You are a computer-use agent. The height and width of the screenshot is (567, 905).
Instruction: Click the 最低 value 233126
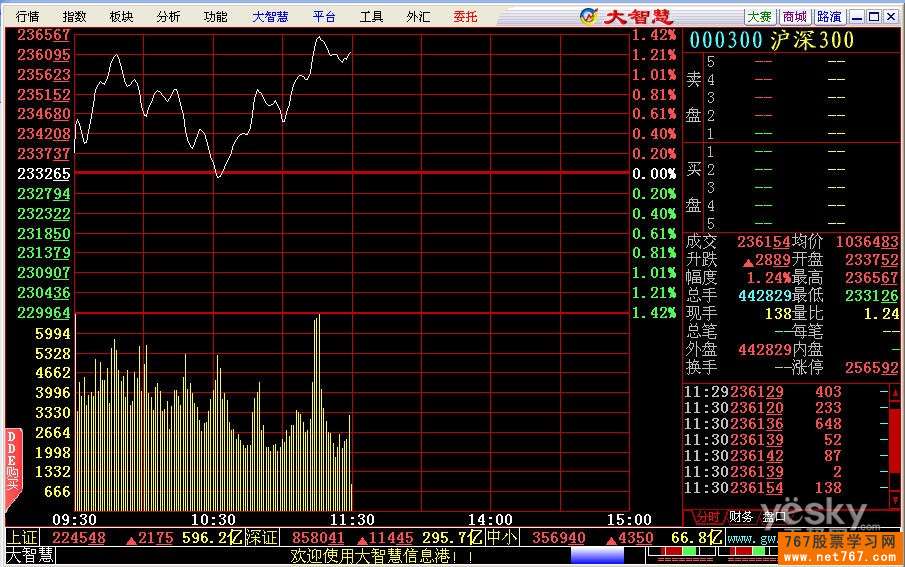coord(872,296)
